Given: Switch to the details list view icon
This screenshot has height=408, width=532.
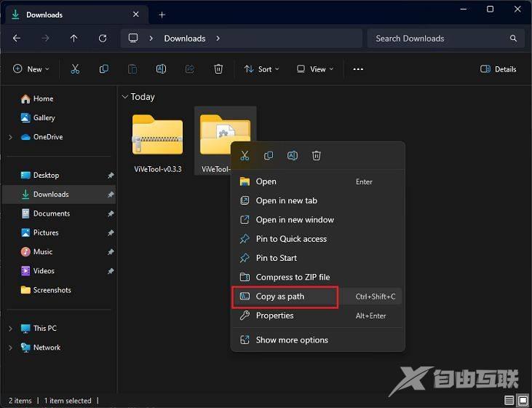Looking at the screenshot, I should coord(509,401).
